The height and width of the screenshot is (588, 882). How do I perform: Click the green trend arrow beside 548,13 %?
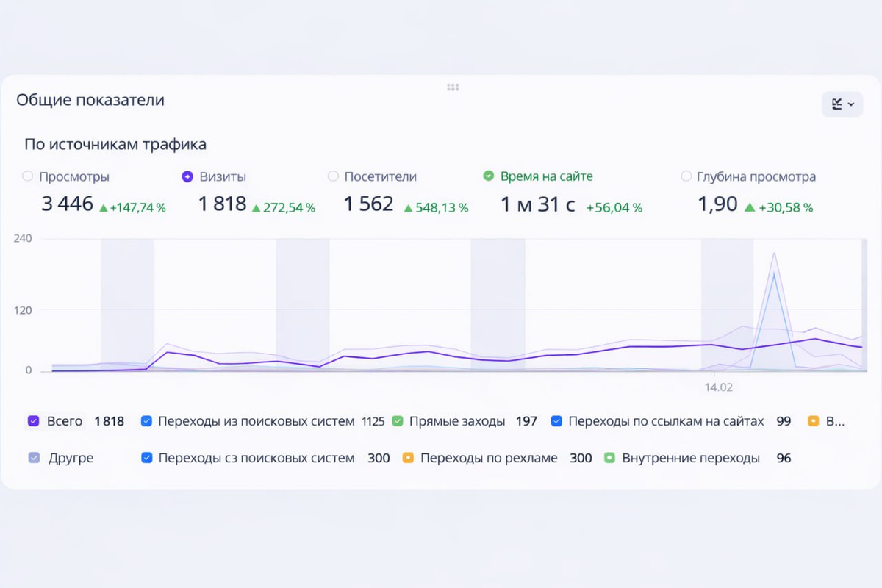409,207
